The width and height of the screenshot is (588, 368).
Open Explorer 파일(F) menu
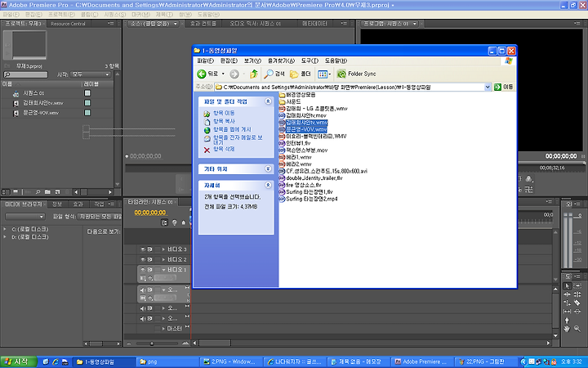(205, 61)
